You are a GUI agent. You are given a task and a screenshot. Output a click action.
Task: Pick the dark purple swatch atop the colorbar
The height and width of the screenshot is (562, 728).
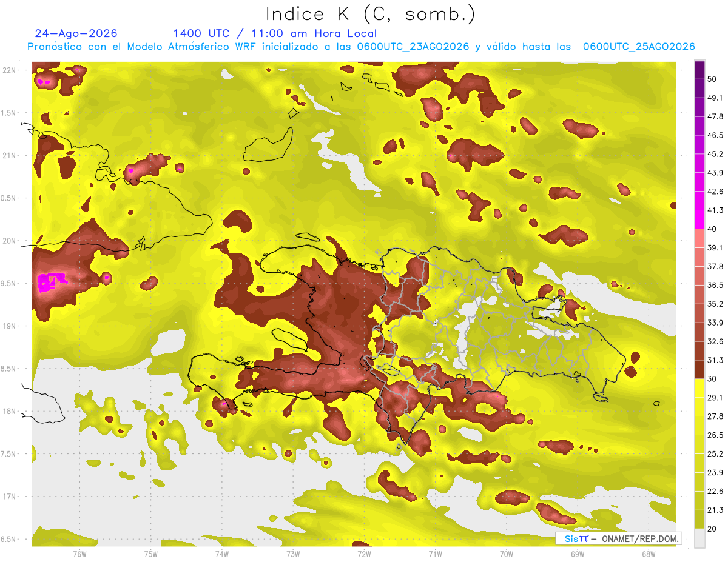coord(700,70)
